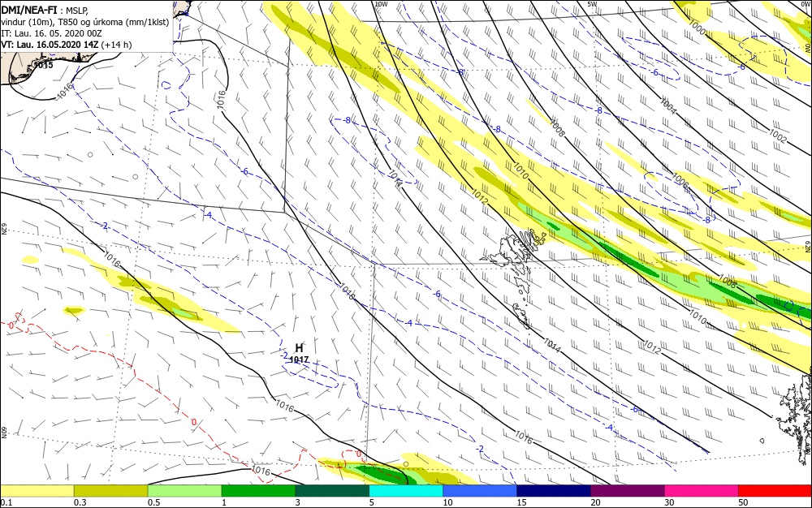Click the 'IT: Lau. 16. 05. 2020 00Z' line

tap(51, 33)
